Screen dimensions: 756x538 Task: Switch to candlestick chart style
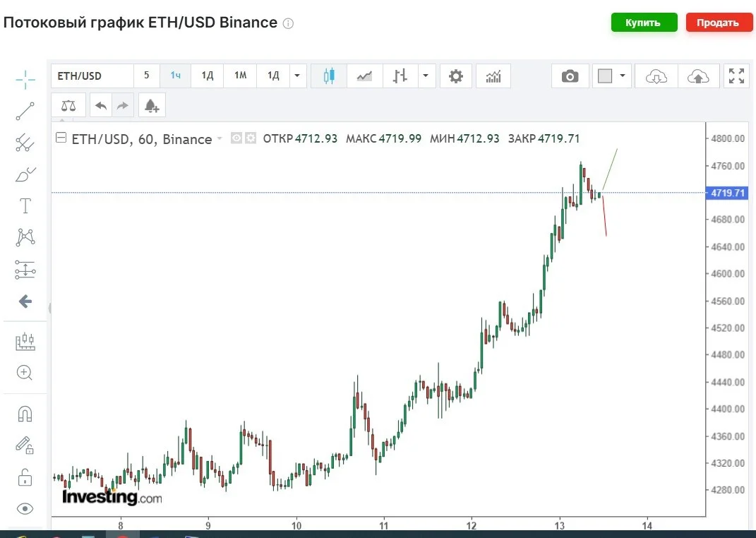329,76
